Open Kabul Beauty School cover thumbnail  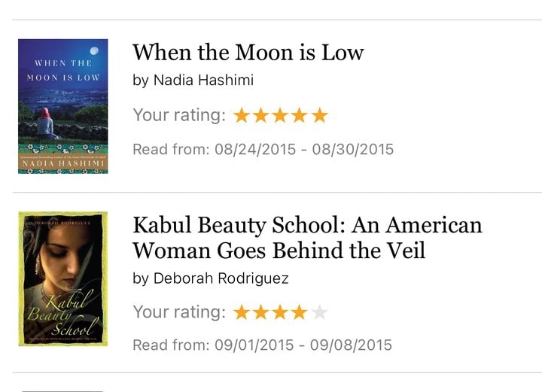click(63, 278)
